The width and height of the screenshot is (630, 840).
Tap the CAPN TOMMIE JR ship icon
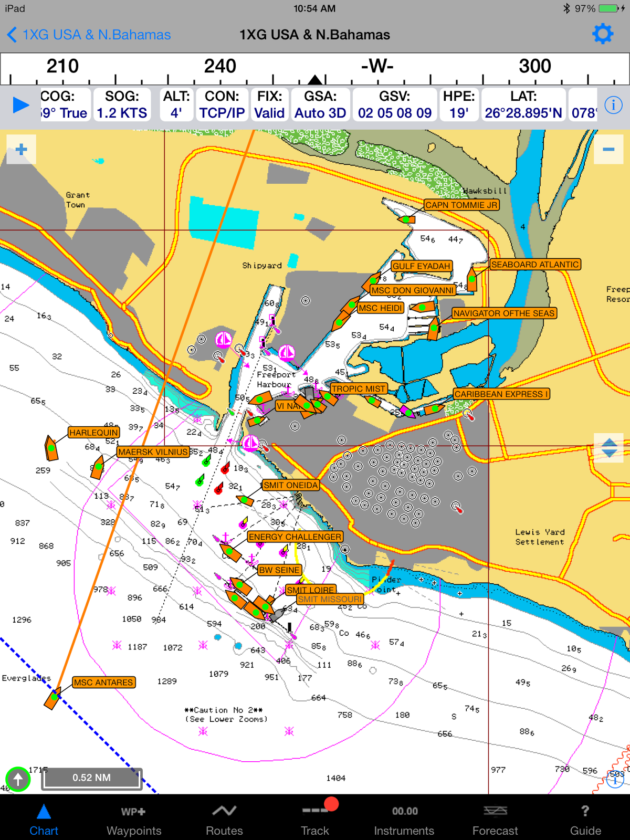tap(406, 219)
